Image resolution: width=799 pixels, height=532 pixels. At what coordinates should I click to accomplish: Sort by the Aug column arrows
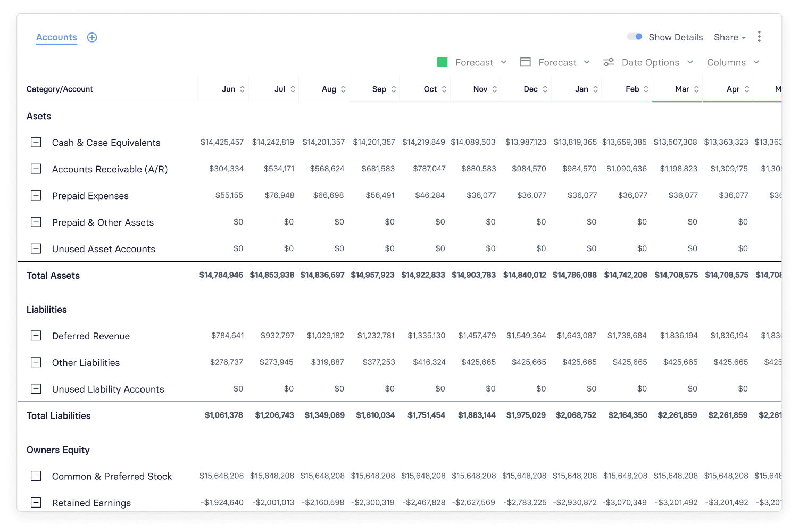pyautogui.click(x=343, y=89)
